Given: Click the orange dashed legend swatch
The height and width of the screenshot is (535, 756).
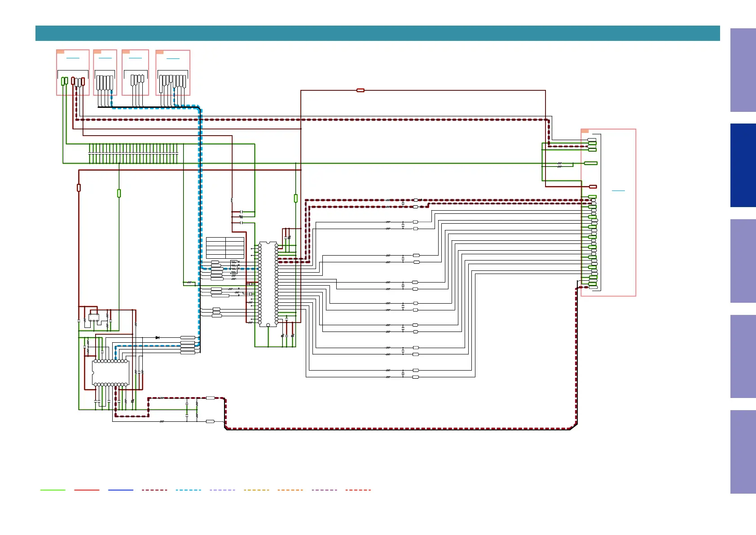Looking at the screenshot, I should pos(290,490).
